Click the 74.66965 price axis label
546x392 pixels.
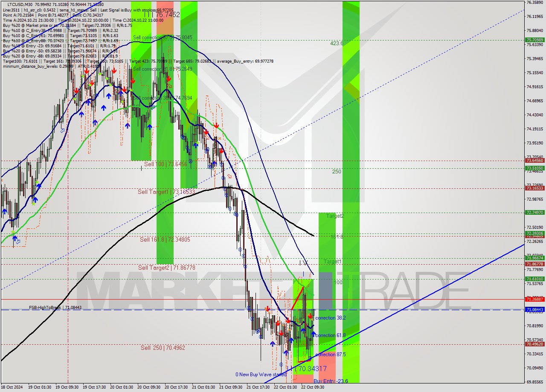(535, 101)
